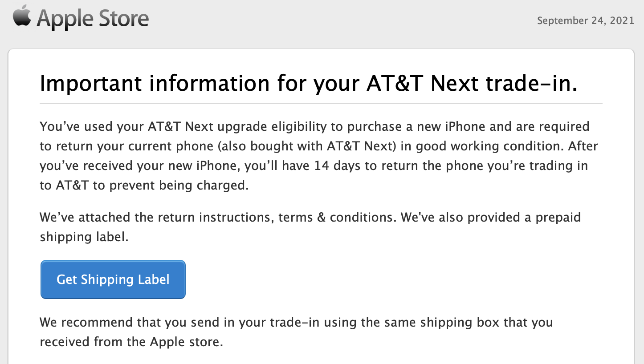644x364 pixels.
Task: Click the "prepaid" word before shipping label
Action: pos(558,218)
